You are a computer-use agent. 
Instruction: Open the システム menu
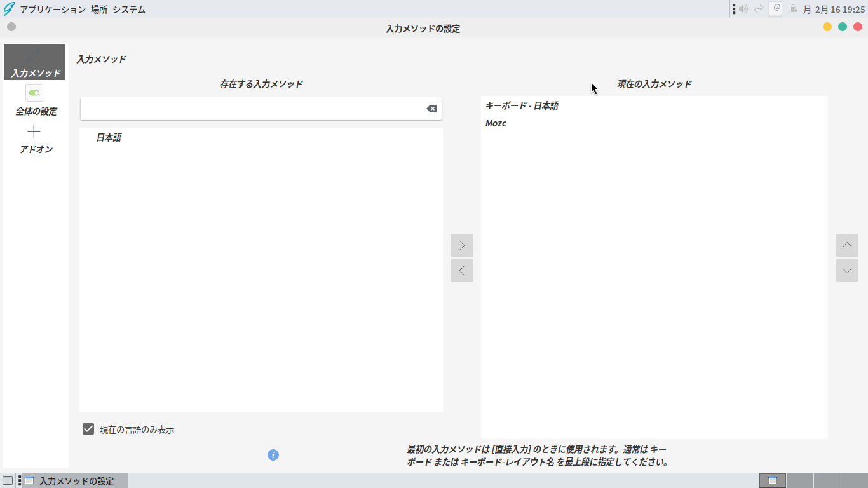coord(130,9)
